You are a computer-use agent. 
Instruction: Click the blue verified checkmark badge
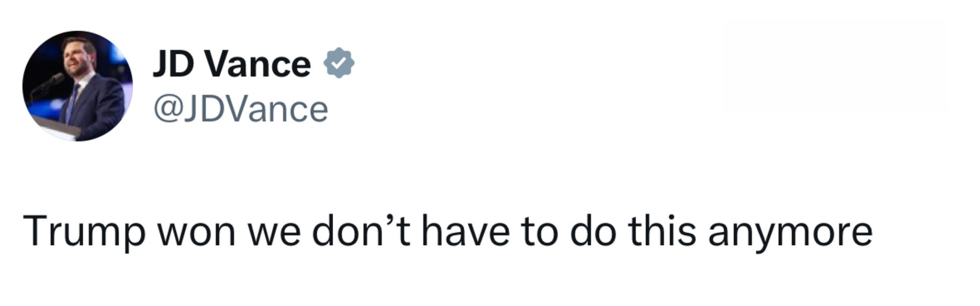pyautogui.click(x=339, y=63)
